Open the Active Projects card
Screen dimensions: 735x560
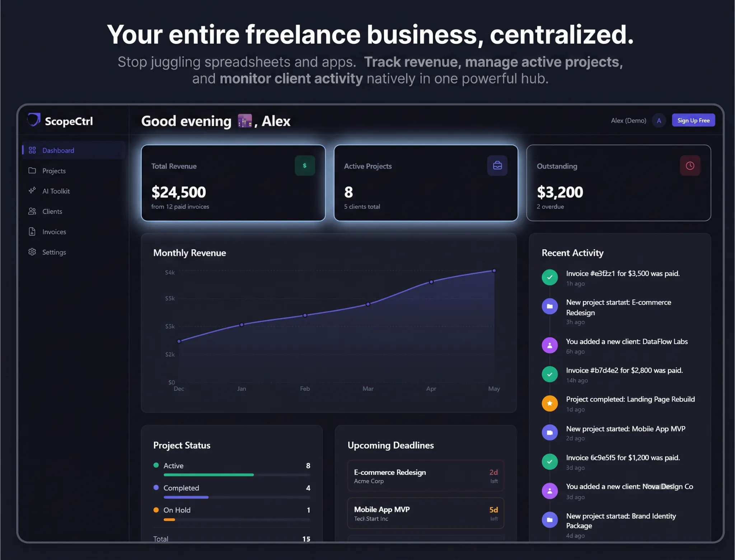pyautogui.click(x=426, y=183)
